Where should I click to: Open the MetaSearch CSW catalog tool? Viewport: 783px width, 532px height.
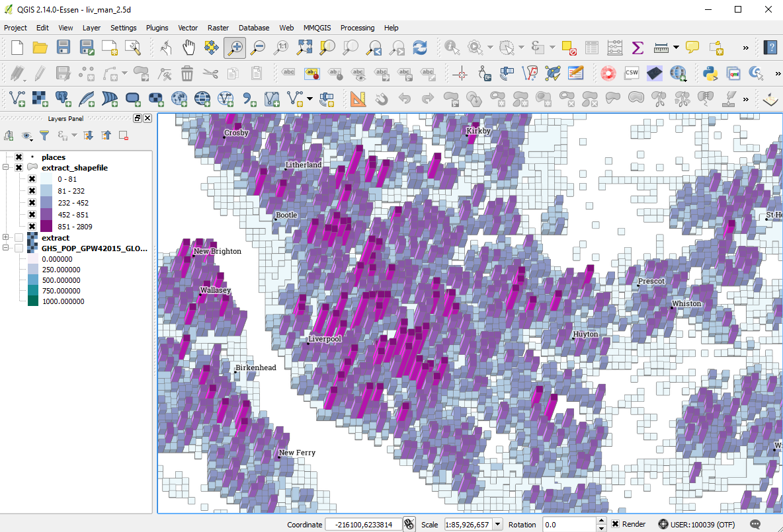pyautogui.click(x=632, y=73)
